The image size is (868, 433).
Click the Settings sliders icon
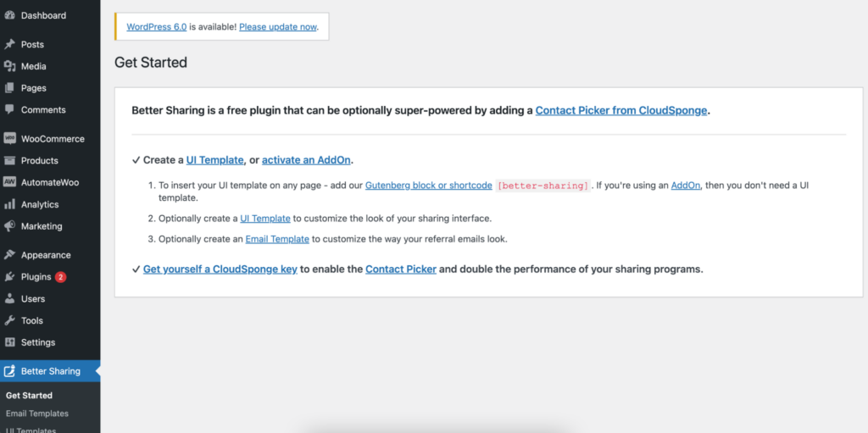tap(9, 342)
